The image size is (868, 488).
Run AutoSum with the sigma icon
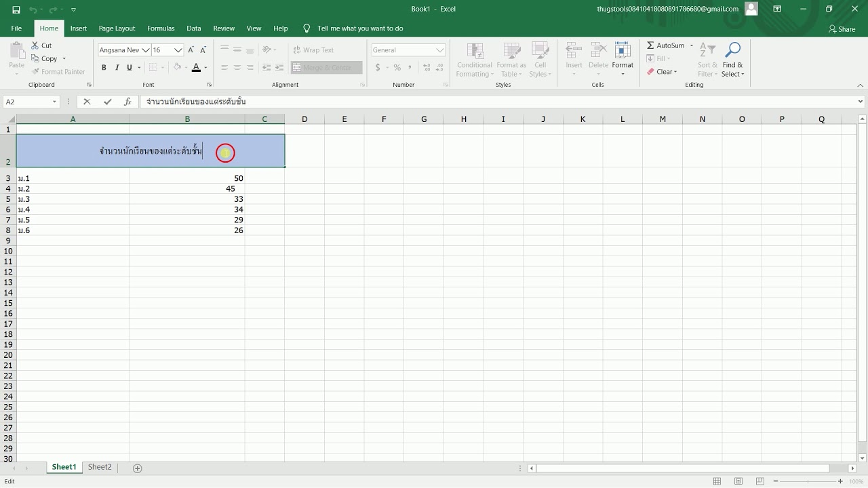tap(650, 45)
